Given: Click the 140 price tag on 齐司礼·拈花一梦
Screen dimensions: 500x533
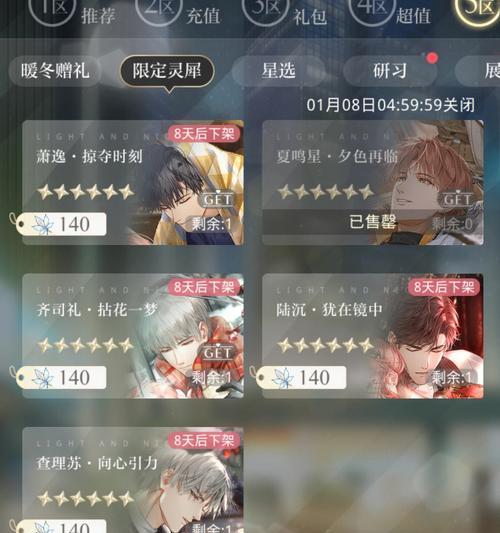Looking at the screenshot, I should [61, 378].
